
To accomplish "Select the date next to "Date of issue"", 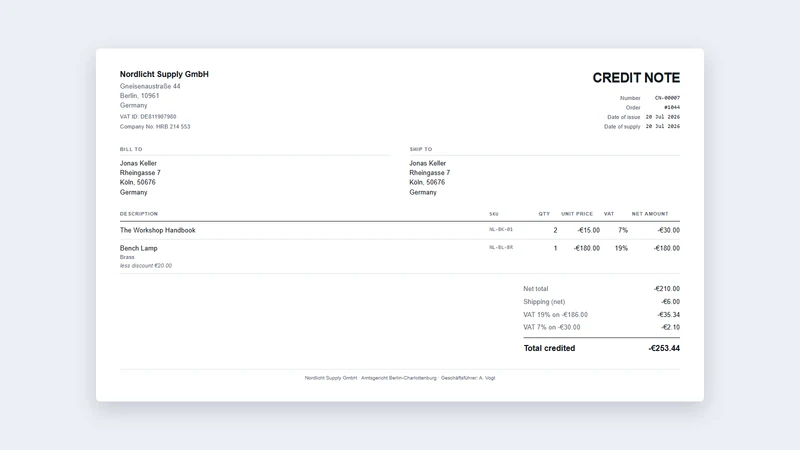I will click(x=663, y=117).
